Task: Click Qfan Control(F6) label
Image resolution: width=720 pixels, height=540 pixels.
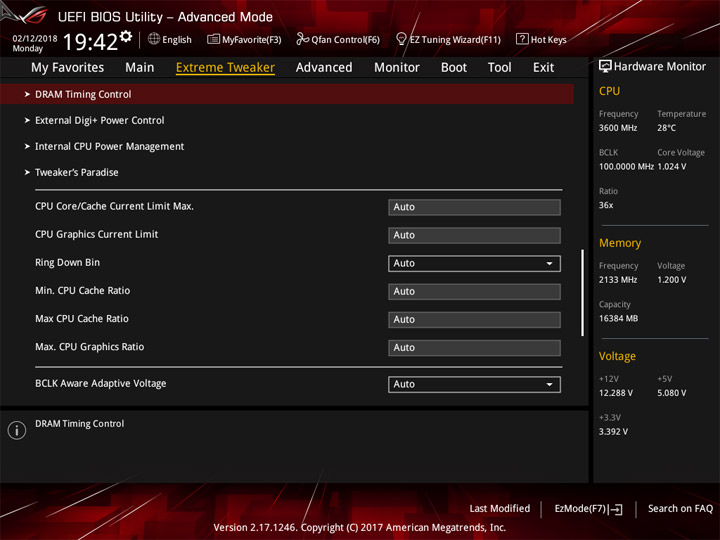Action: point(345,39)
